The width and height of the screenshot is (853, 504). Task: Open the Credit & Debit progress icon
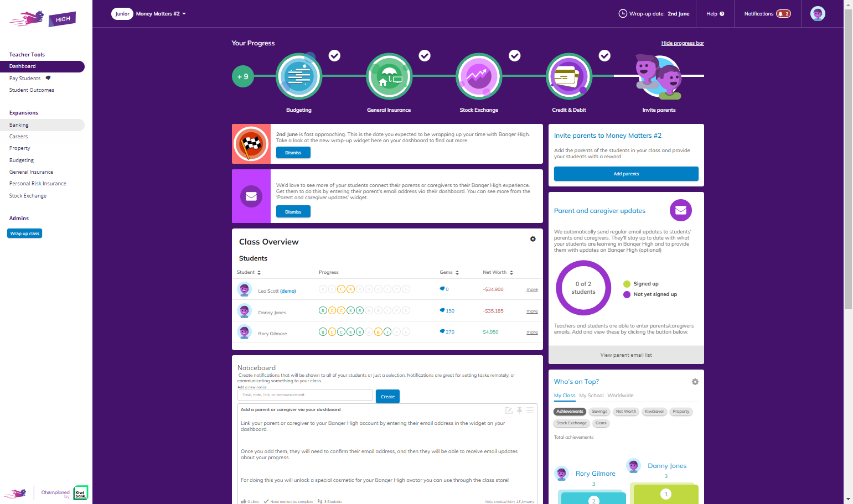[569, 76]
